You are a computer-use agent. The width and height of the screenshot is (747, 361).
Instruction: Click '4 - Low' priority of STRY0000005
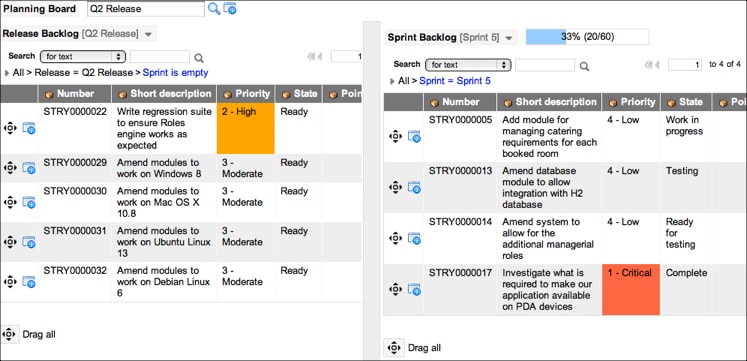[x=623, y=120]
